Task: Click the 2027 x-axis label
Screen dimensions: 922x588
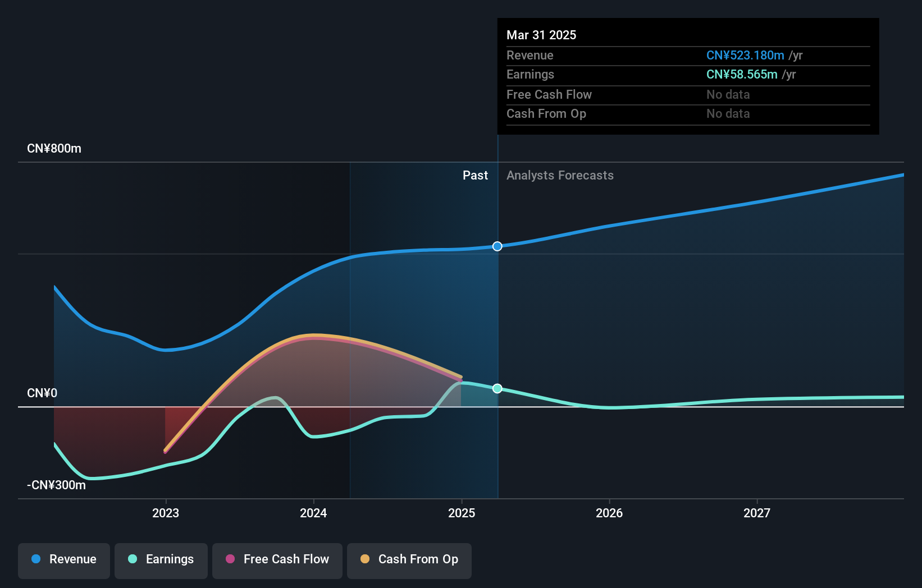Action: coord(757,513)
